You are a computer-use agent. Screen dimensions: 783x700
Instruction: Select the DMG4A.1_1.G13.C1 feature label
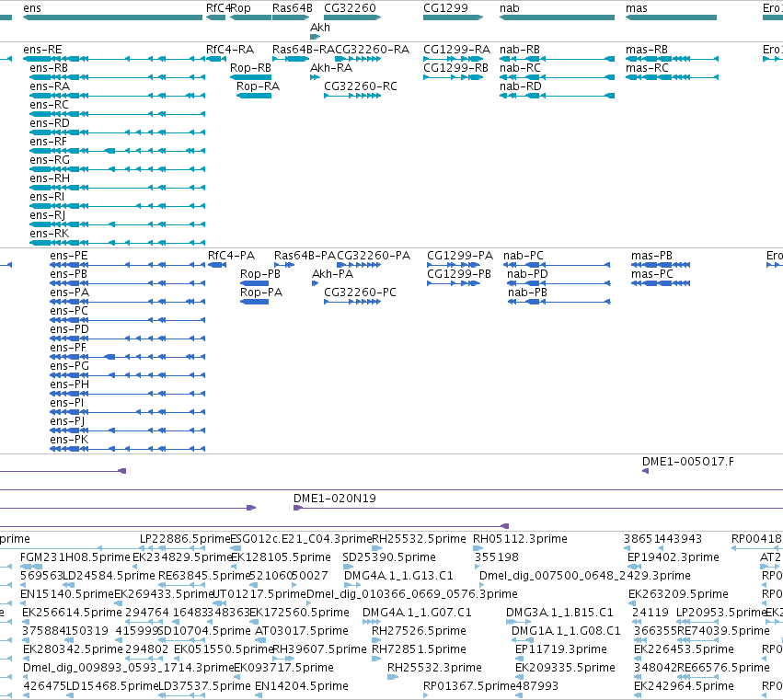(x=398, y=576)
